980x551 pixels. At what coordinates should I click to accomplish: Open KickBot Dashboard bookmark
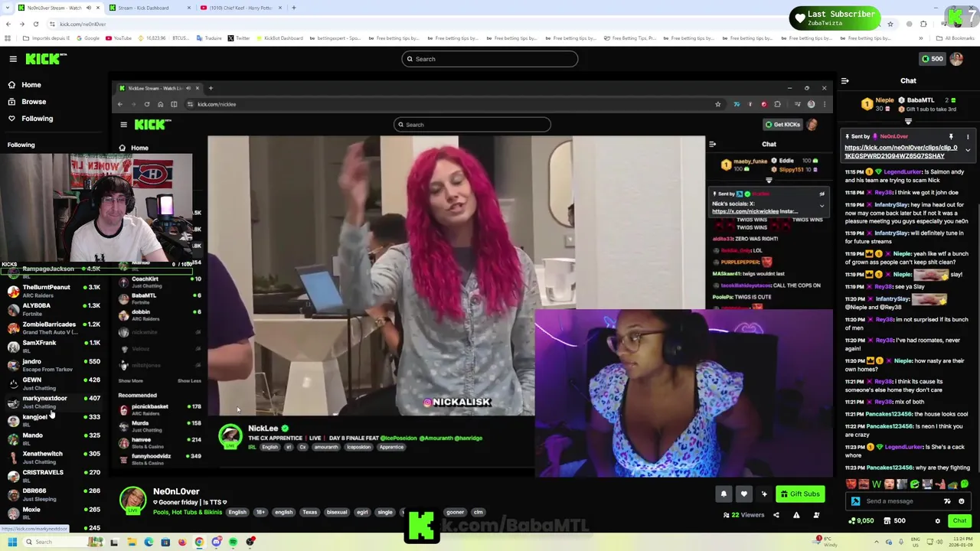(x=279, y=38)
